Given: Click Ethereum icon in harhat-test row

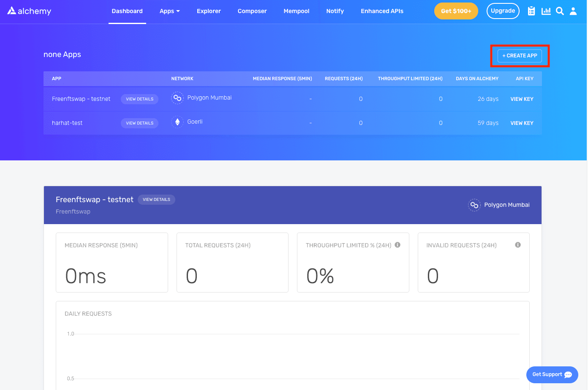Looking at the screenshot, I should (177, 122).
